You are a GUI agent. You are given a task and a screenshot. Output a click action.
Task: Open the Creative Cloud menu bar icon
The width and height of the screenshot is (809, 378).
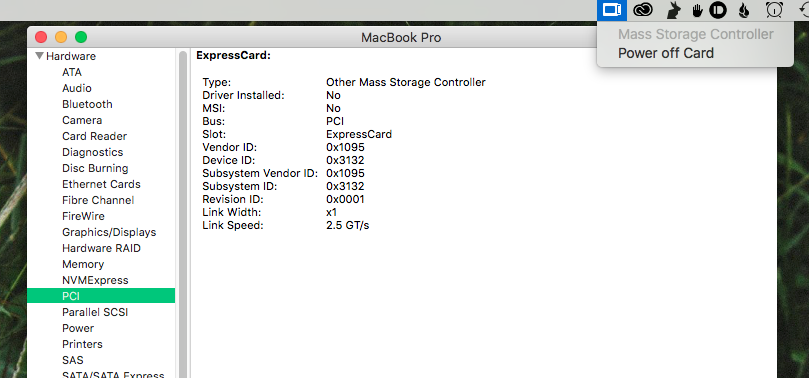[x=643, y=10]
